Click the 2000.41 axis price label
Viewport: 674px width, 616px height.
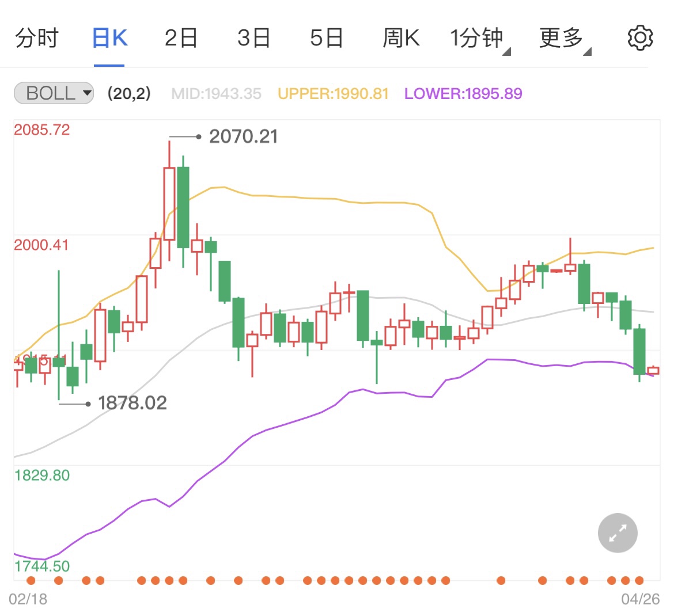(41, 245)
